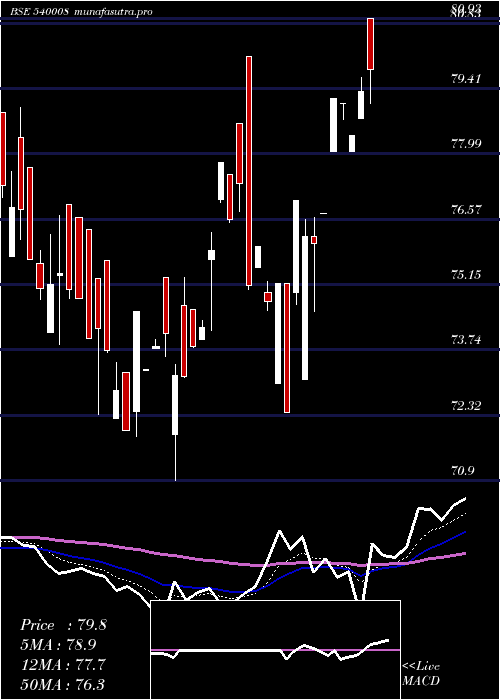Click the 'BSE 540008' symbol label
Viewport: 500px width, 700px height.
tap(40, 12)
